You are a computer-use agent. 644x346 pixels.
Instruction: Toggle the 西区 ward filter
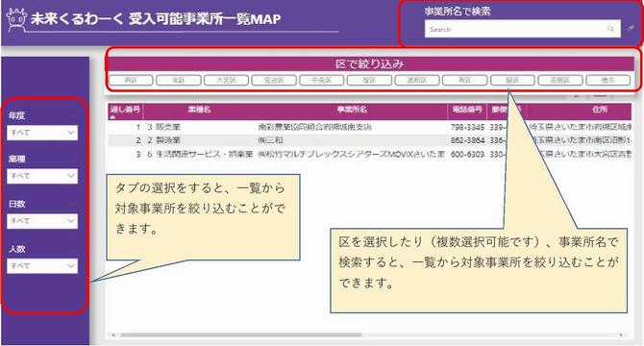pos(131,80)
